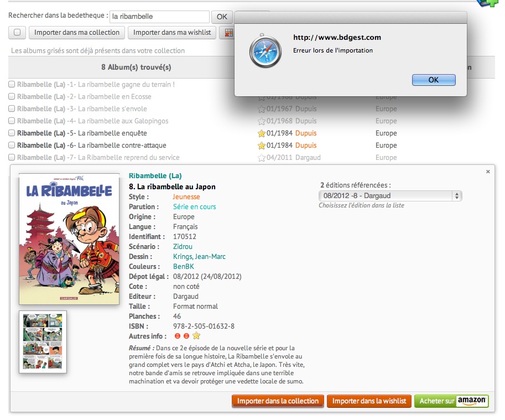
Task: Click the yellow star in Autres info
Action: [196, 336]
